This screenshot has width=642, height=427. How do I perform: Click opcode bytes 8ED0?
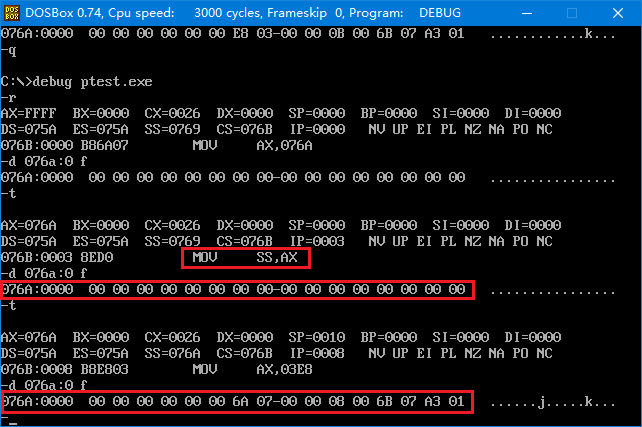[x=97, y=258]
